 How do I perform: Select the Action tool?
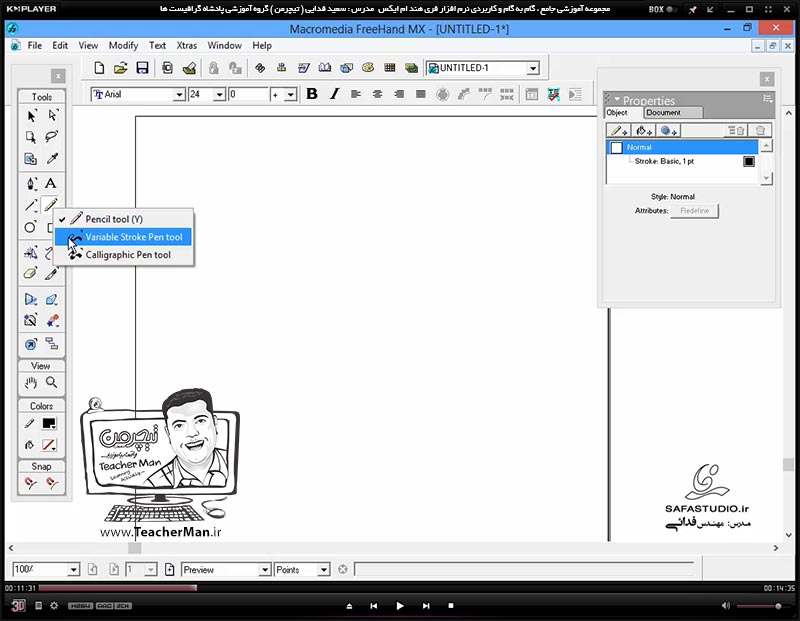31,344
